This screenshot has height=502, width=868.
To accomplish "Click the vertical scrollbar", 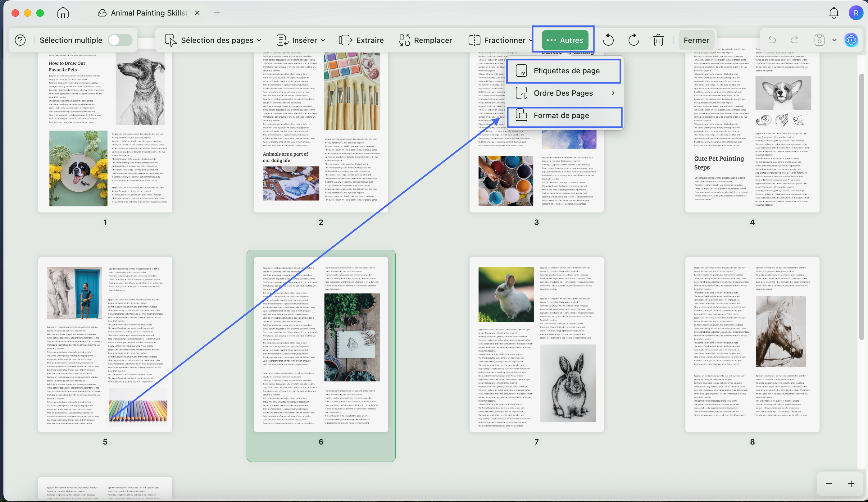I will [861, 207].
